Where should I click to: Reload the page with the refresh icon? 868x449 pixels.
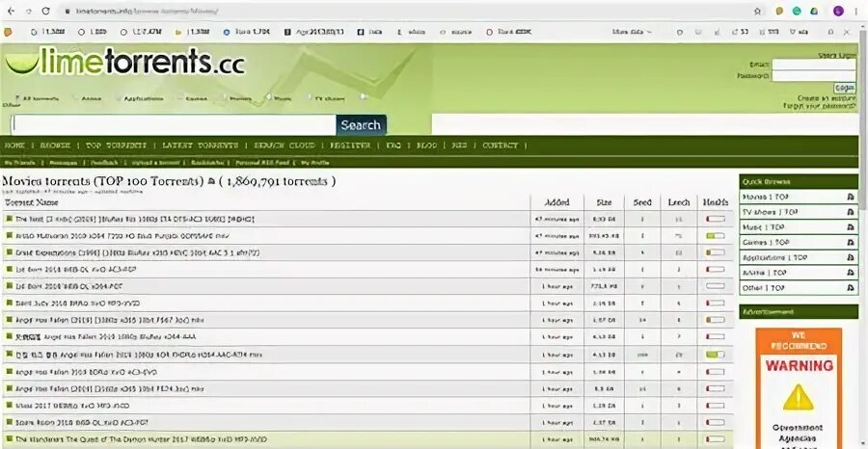(x=46, y=11)
